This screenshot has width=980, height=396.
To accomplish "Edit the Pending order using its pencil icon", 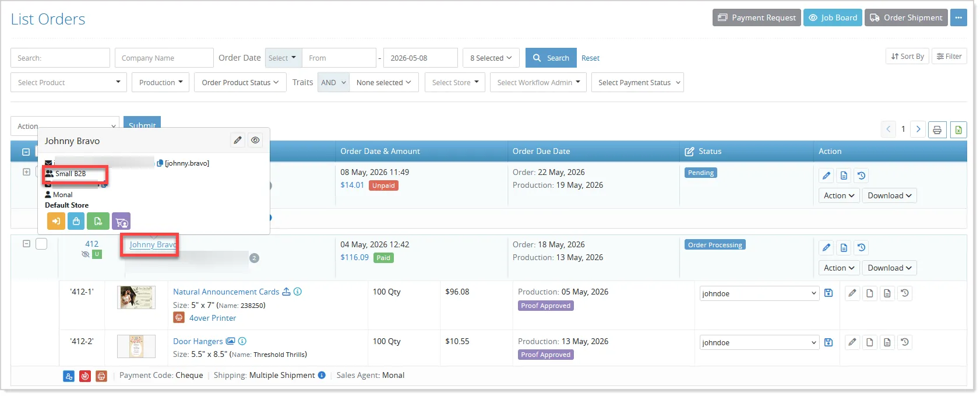I will click(x=826, y=176).
